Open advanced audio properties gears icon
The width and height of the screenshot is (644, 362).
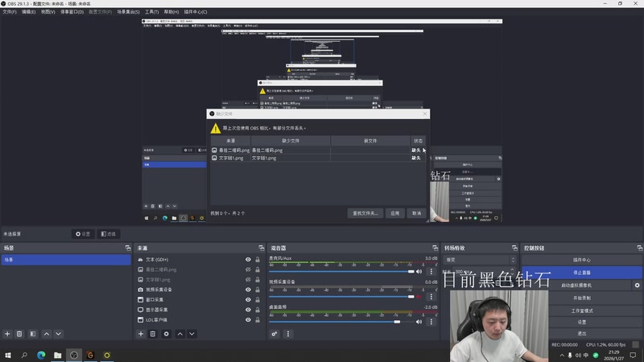275,334
